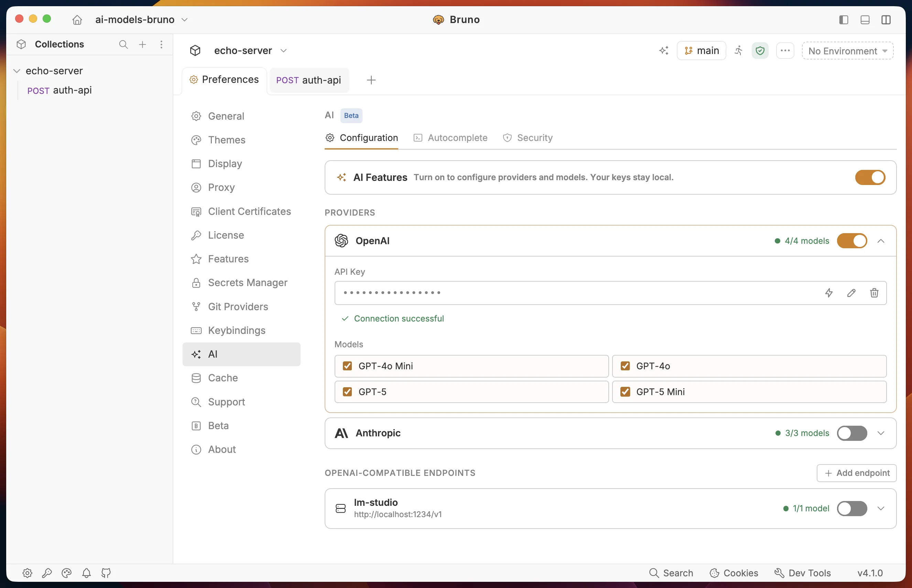Open the palette icon in status bar
The width and height of the screenshot is (912, 588).
pyautogui.click(x=67, y=573)
